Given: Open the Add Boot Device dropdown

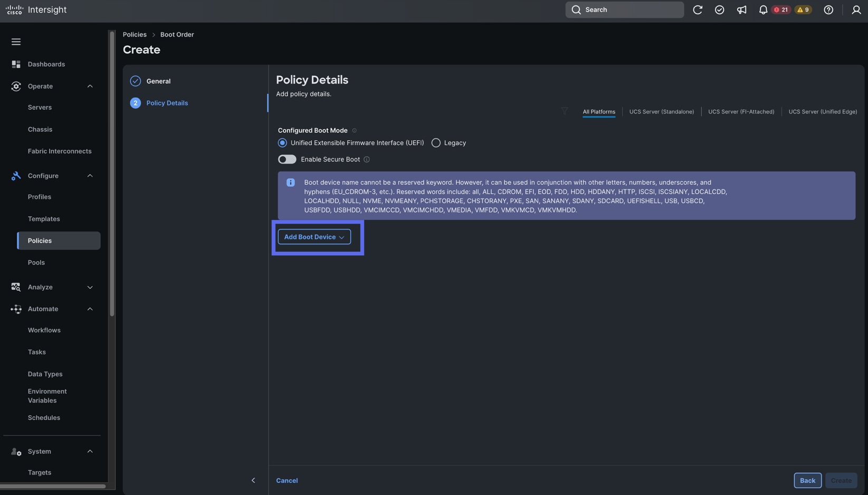Looking at the screenshot, I should pos(314,236).
